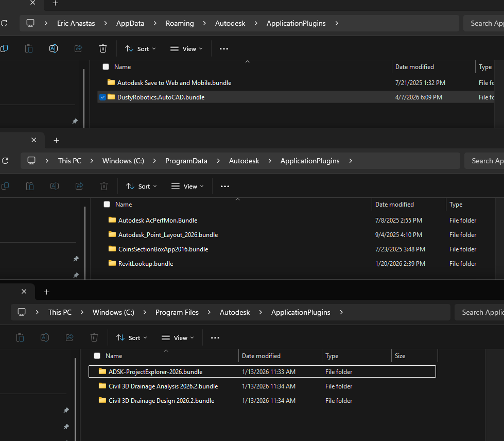Sort by Date modified column in ProgramData window

pos(394,204)
